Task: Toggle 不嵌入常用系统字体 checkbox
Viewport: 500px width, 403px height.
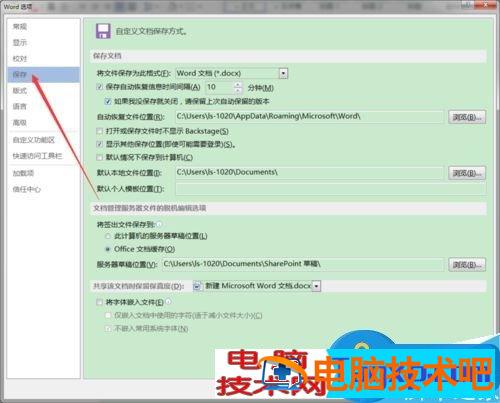Action: [108, 329]
